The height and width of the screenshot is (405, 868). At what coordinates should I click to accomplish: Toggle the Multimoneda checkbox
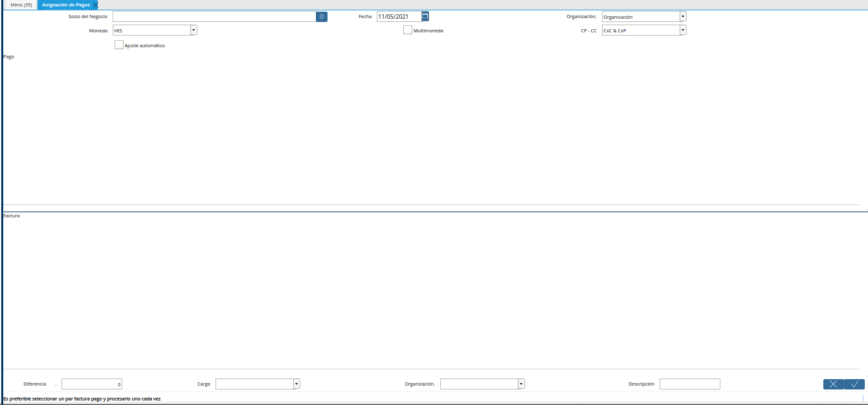[x=408, y=30]
